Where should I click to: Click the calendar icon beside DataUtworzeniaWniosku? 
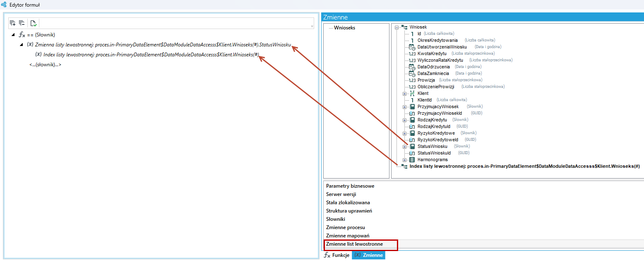tap(412, 47)
